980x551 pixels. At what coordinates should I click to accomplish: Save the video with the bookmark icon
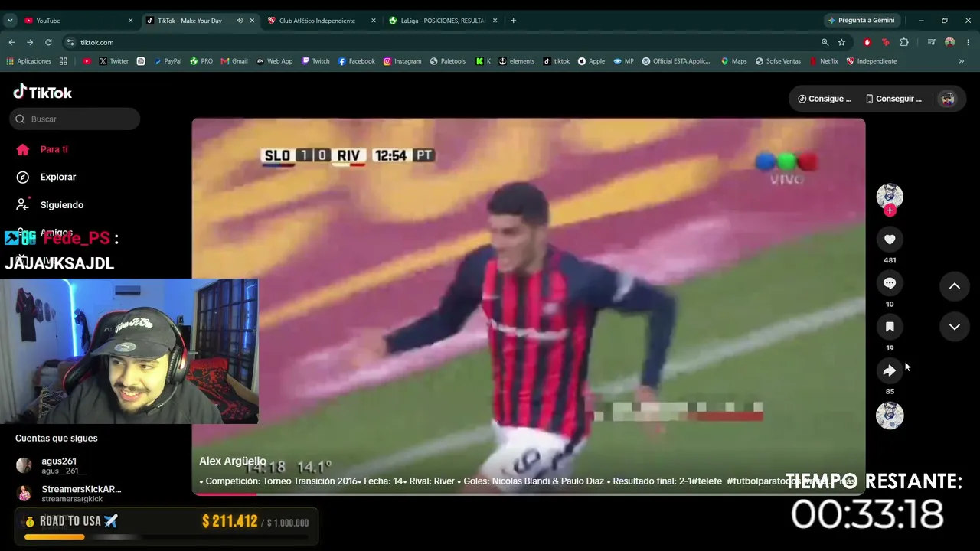pos(890,327)
